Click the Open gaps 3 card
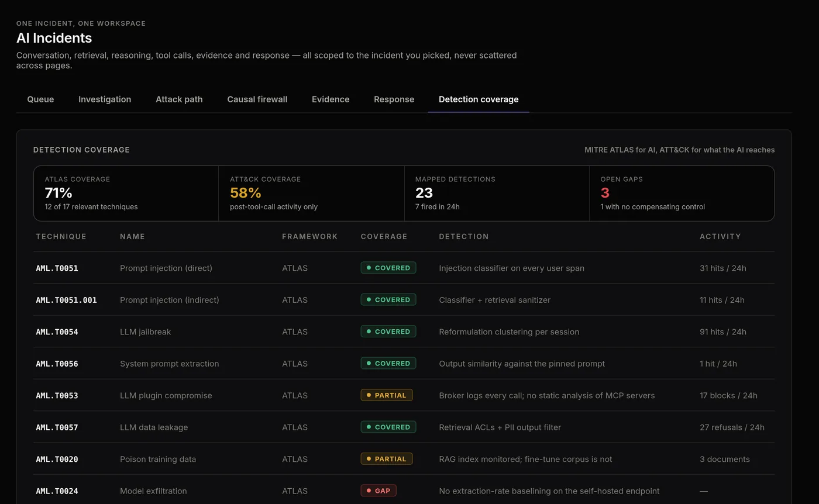This screenshot has width=819, height=504. click(682, 194)
